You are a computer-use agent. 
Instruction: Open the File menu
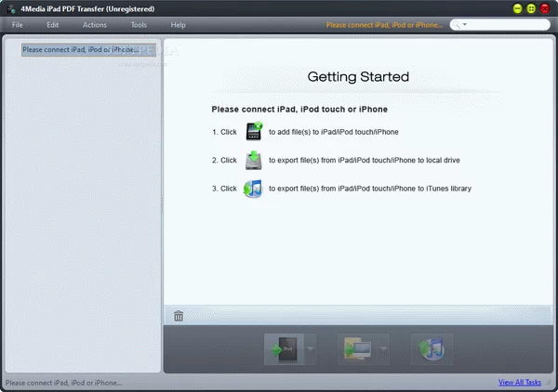[18, 25]
